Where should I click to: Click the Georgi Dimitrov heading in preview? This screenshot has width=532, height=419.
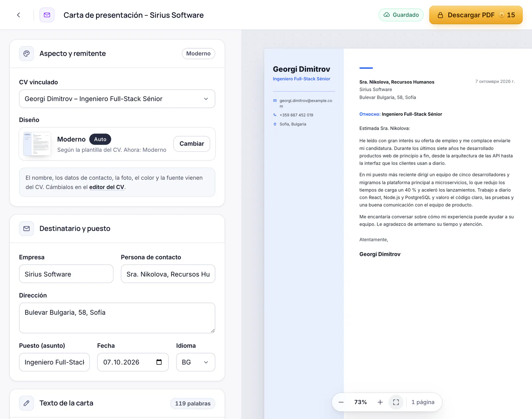click(x=302, y=69)
